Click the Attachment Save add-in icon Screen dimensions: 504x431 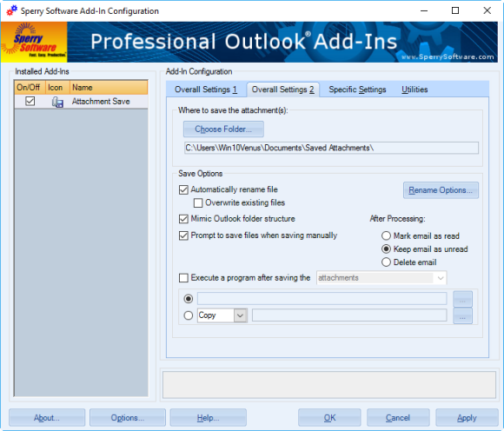(x=57, y=102)
